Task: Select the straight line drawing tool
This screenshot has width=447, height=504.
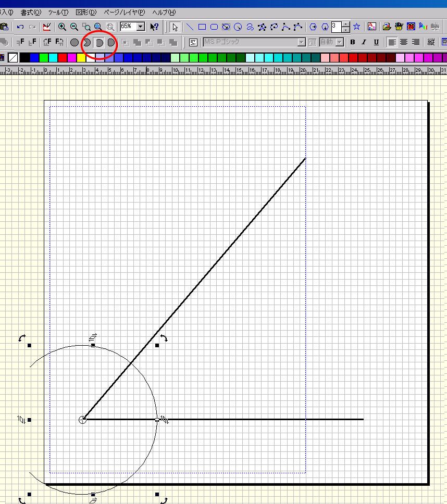Action: [x=190, y=27]
